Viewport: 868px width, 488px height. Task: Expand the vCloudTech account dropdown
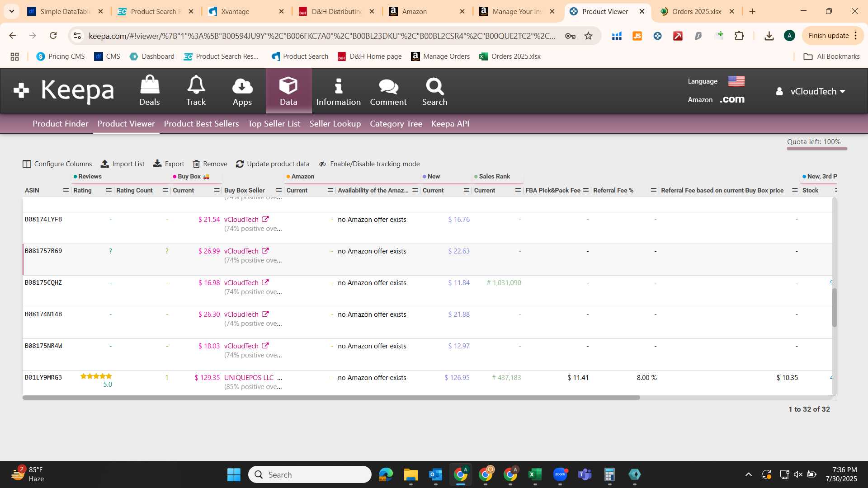tap(811, 91)
